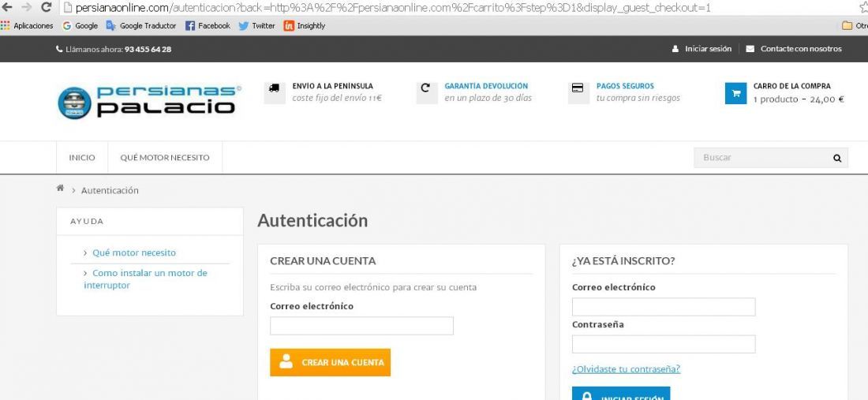868x400 pixels.
Task: Click ¿Olvidaste tu contraseña? link
Action: 626,369
